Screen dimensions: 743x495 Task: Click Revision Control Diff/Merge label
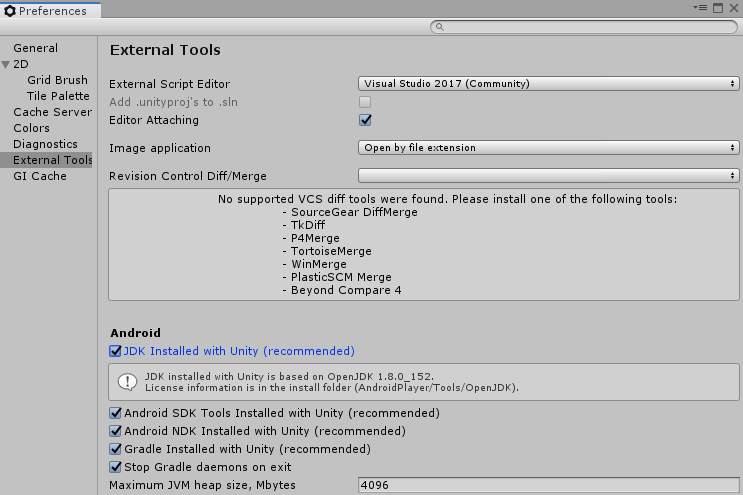(188, 176)
